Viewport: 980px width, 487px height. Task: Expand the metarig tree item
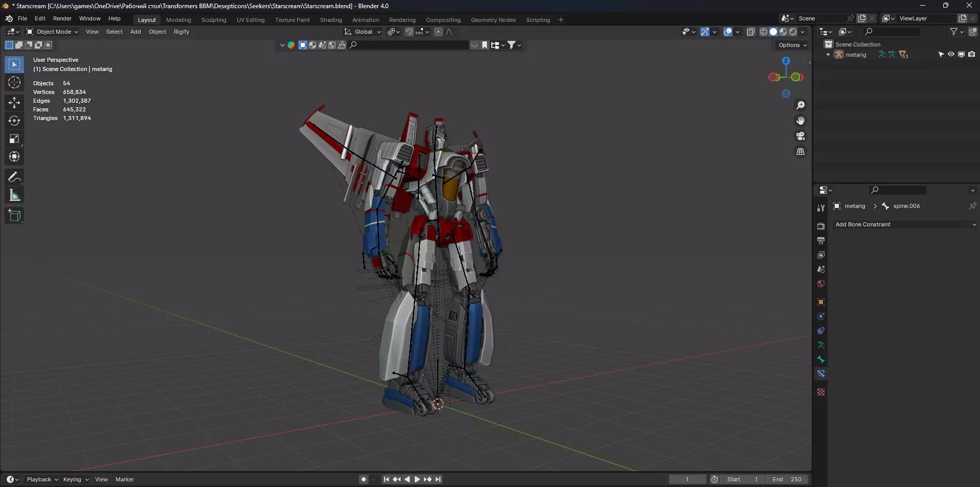(828, 55)
